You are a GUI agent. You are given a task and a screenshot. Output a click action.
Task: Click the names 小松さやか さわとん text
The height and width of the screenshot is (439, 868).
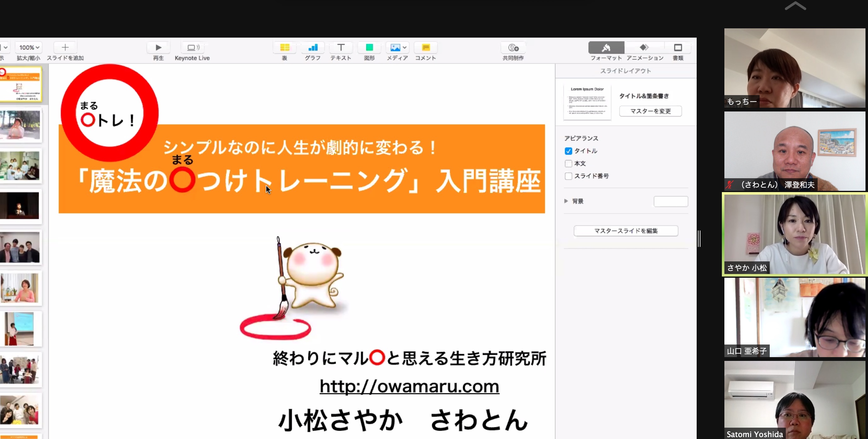pyautogui.click(x=403, y=420)
